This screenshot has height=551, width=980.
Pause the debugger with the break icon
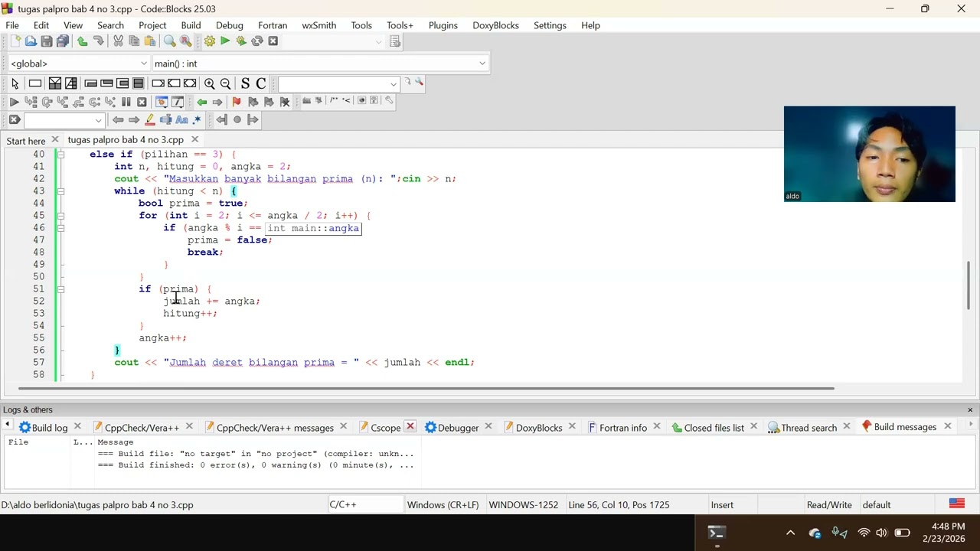click(x=126, y=102)
